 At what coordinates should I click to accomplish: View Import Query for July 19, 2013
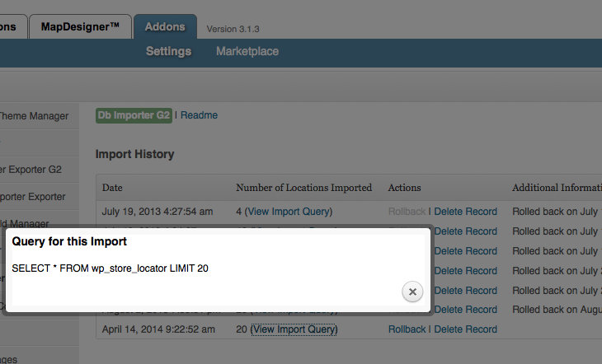(x=289, y=212)
